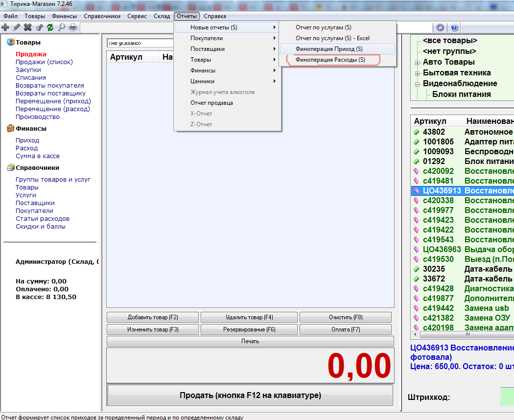
Task: Select row ЦО436963 in product list
Action: 463,249
